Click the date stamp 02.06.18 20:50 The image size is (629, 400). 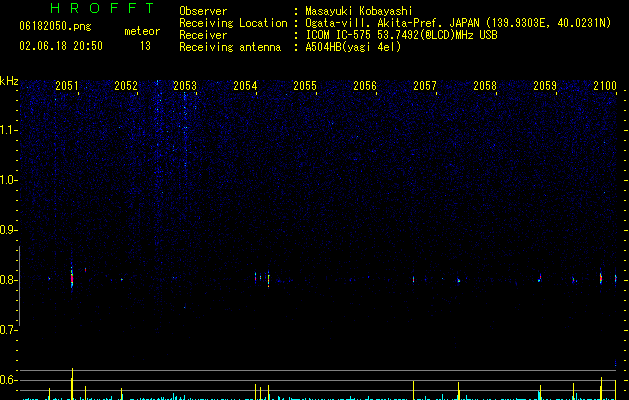(61, 46)
